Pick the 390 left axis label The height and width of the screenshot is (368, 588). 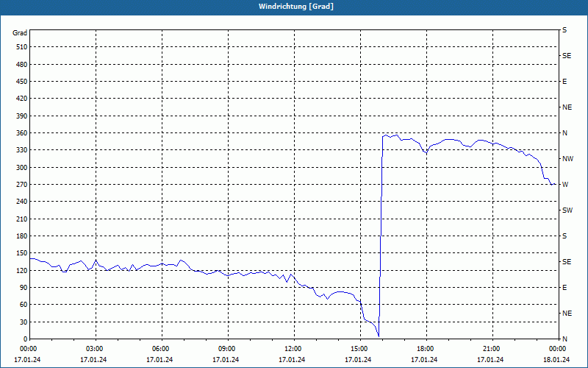(x=22, y=116)
